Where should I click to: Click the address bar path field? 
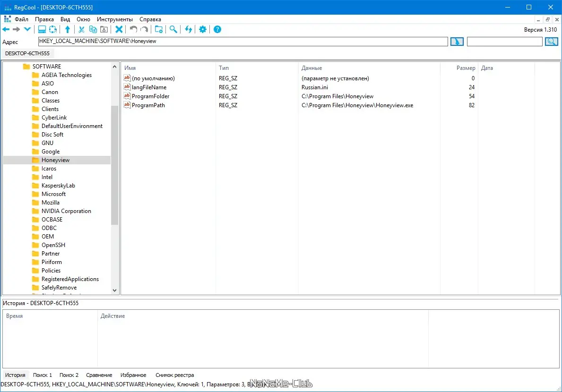point(242,42)
